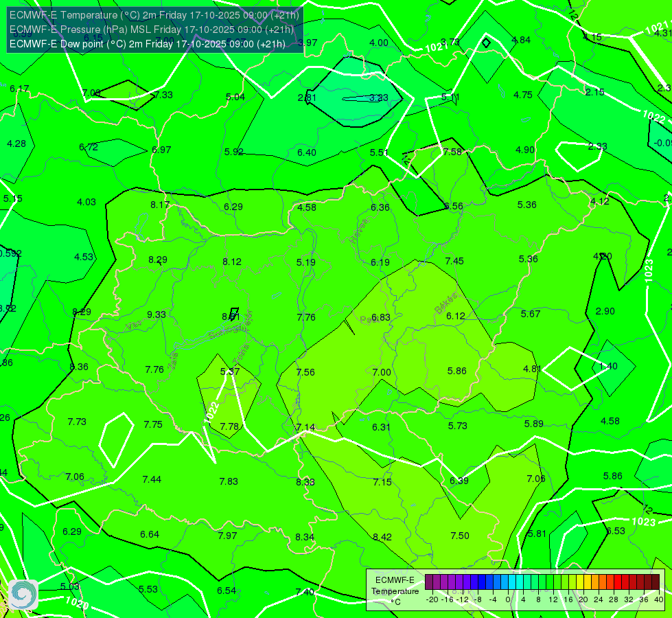
Task: Click the -20 label on the legend scale
Action: point(432,599)
